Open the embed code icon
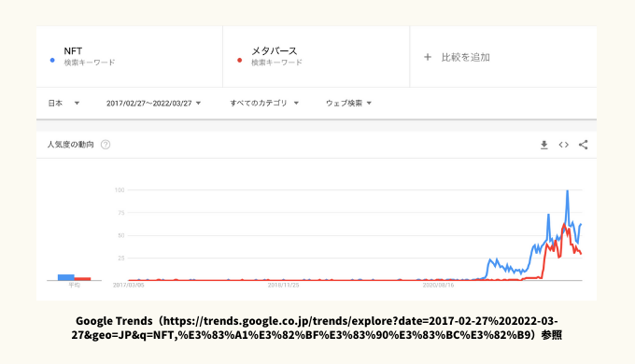635x364 pixels. (x=563, y=145)
